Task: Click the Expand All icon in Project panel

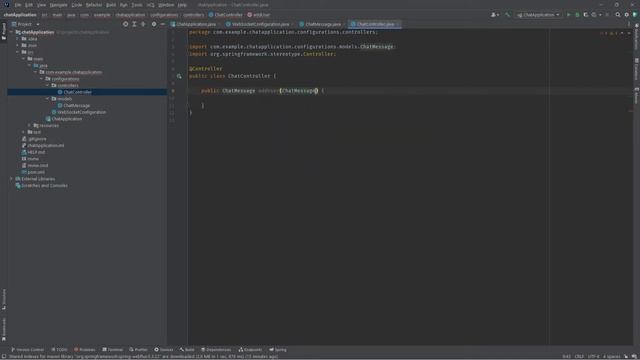Action: click(134, 24)
